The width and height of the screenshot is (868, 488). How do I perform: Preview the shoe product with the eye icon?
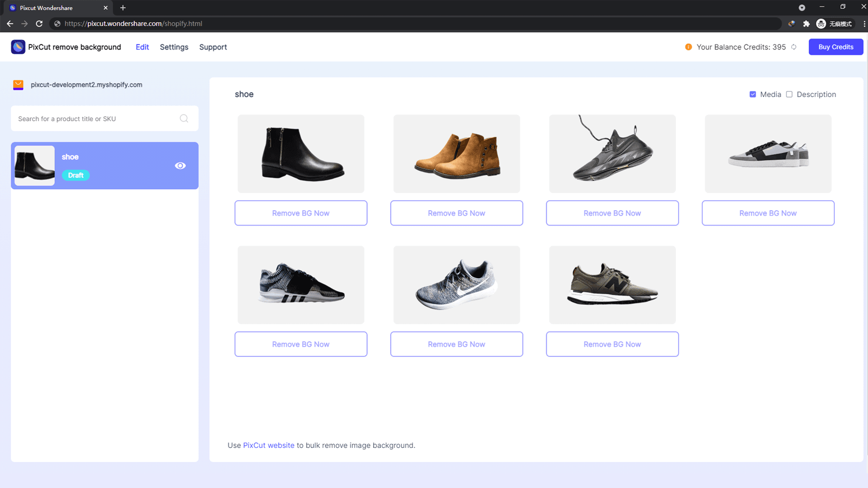coord(180,165)
